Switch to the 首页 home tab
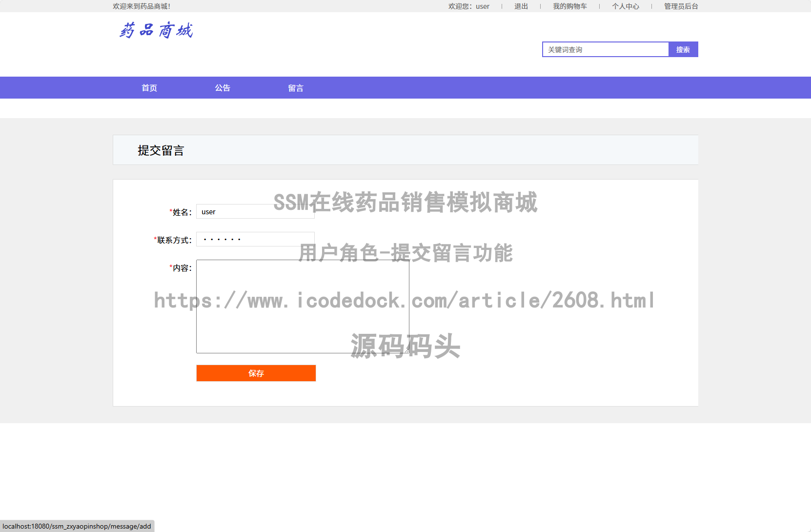Screen dimensions: 811x532 [x=149, y=87]
